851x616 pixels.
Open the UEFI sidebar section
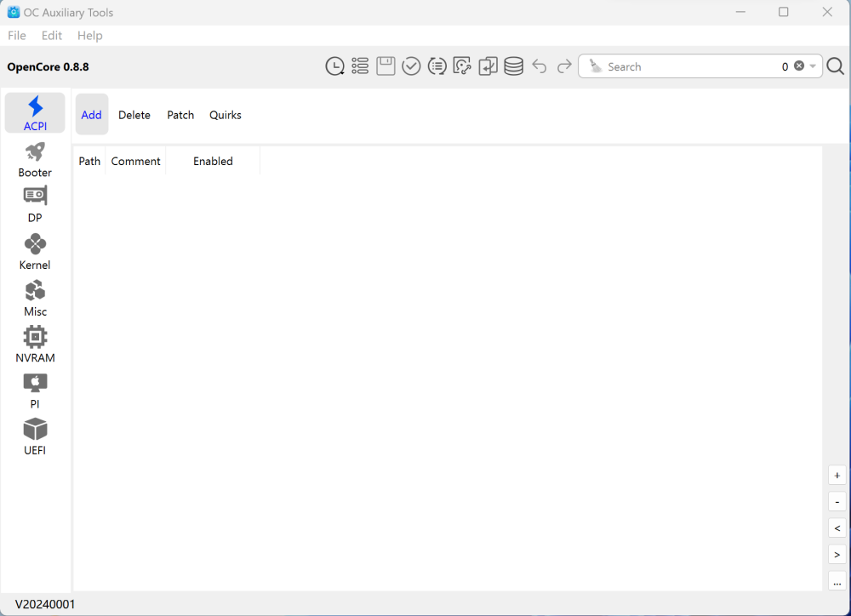(35, 436)
